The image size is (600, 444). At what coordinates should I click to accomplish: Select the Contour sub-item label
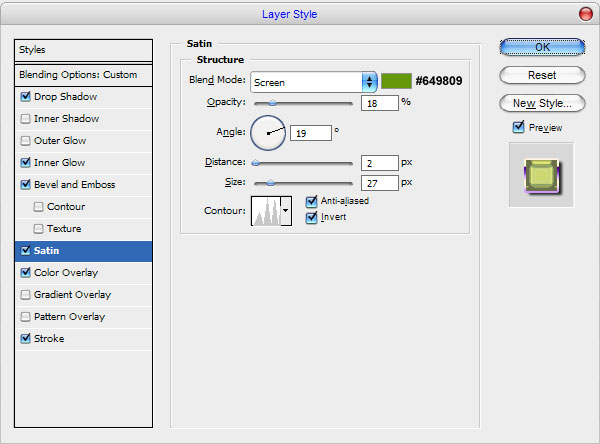66,207
